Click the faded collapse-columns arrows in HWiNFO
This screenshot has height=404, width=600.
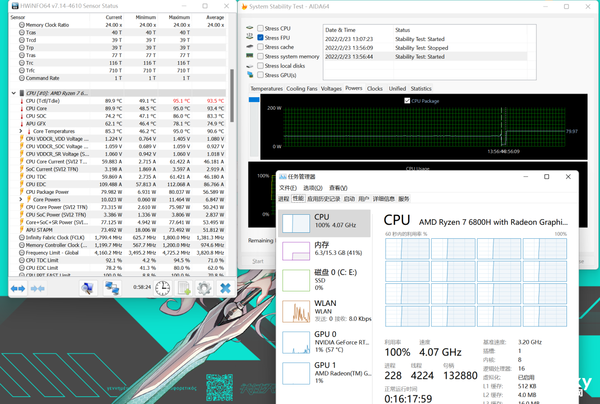[38, 288]
